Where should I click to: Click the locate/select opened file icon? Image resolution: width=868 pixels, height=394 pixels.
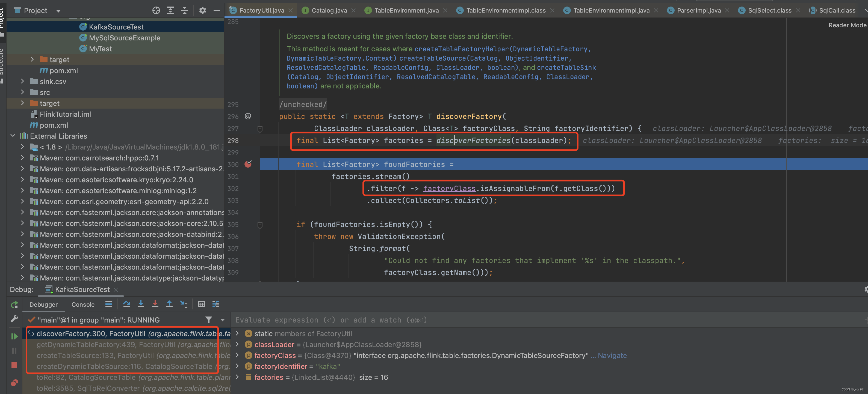[x=156, y=10]
